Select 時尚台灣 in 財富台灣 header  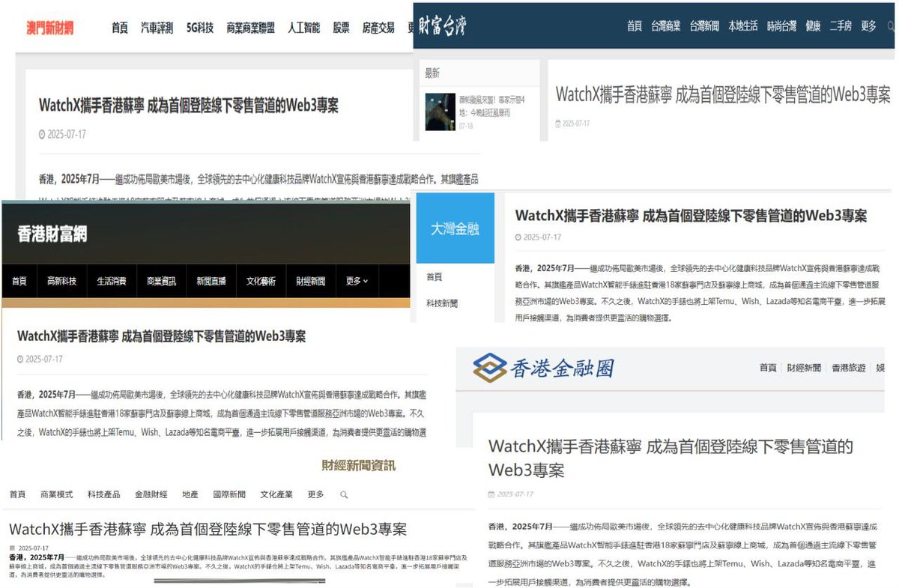pos(782,25)
